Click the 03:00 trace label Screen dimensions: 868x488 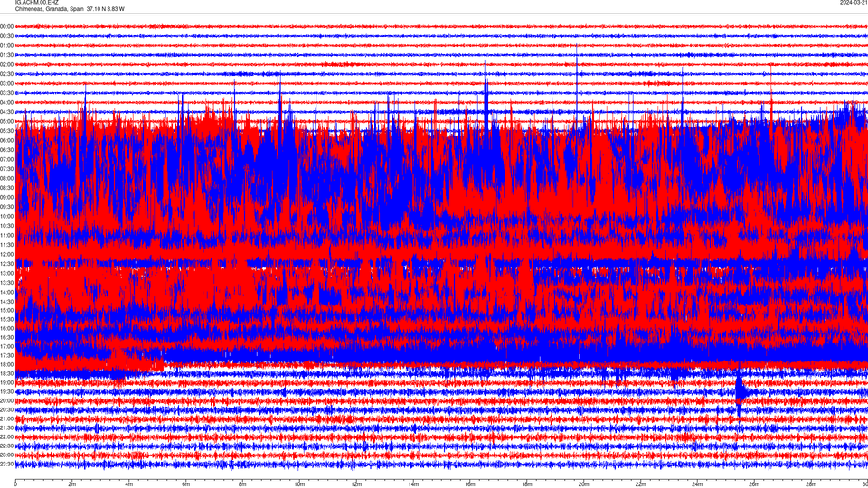coord(7,83)
